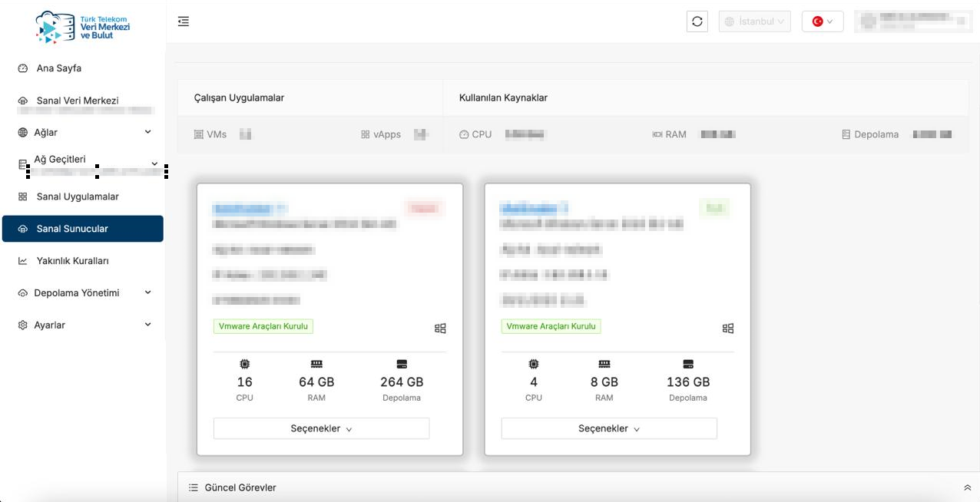Click the Türk Telekom Veri Merkezi logo
This screenshot has width=980, height=502.
pos(83,27)
